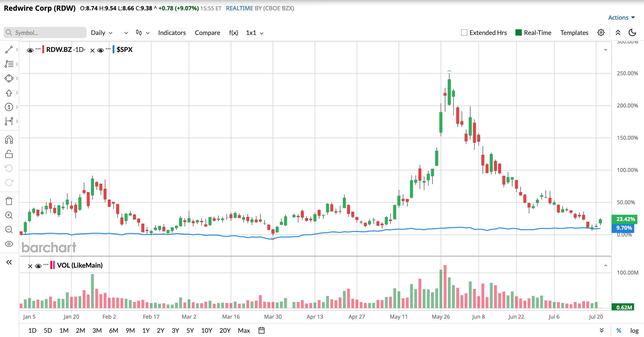Toggle drawings visibility eye in sidebar
Viewport: 644px width, 337px height.
click(9, 244)
